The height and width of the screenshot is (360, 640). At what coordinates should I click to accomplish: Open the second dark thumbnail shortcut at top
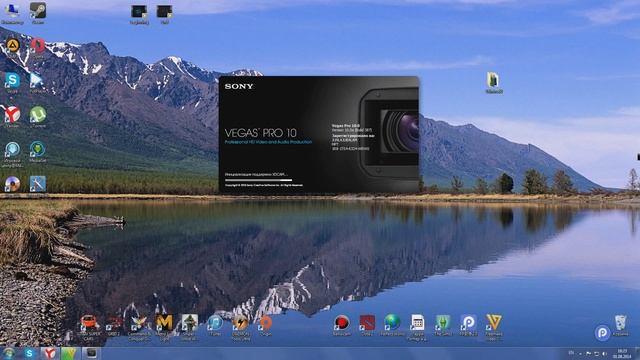click(x=164, y=13)
